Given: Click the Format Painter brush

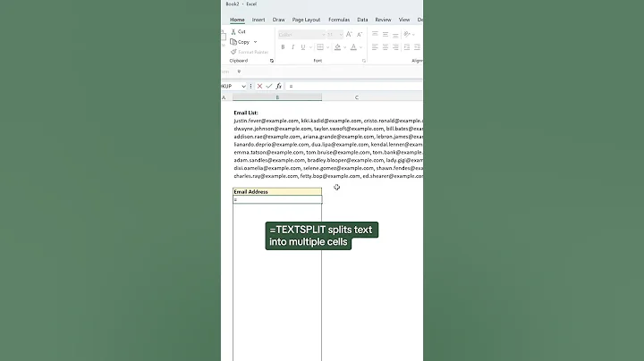Looking at the screenshot, I should tap(233, 52).
